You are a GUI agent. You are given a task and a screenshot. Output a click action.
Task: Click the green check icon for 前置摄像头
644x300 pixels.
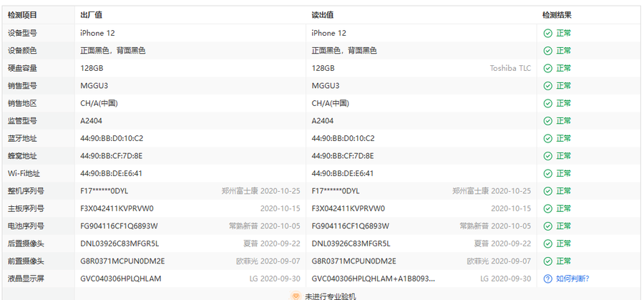547,261
